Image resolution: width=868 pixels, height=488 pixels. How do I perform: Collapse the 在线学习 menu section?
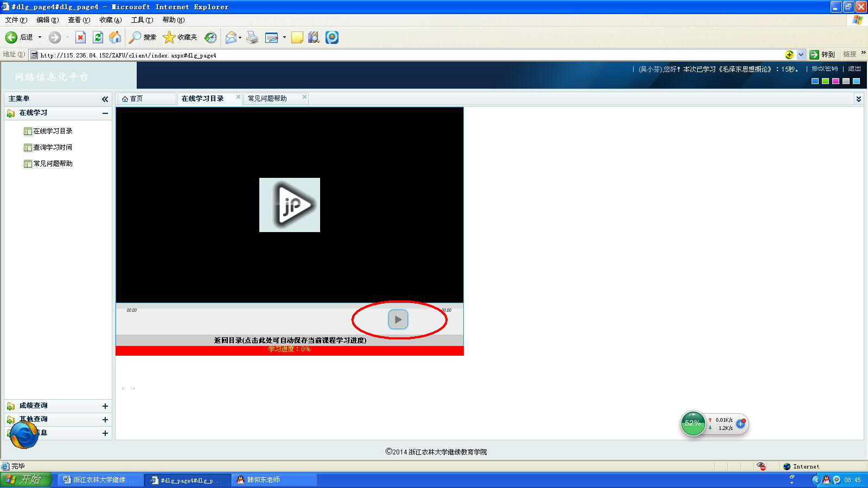pyautogui.click(x=105, y=113)
